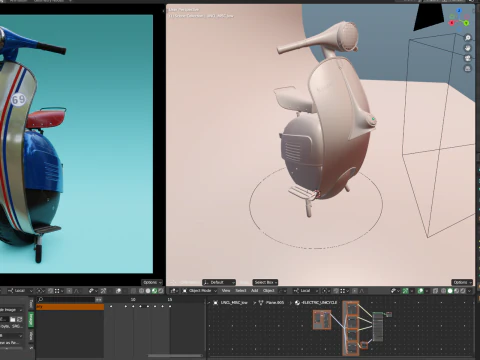Open snap options grid dropdown in right viewport

[x=344, y=291]
